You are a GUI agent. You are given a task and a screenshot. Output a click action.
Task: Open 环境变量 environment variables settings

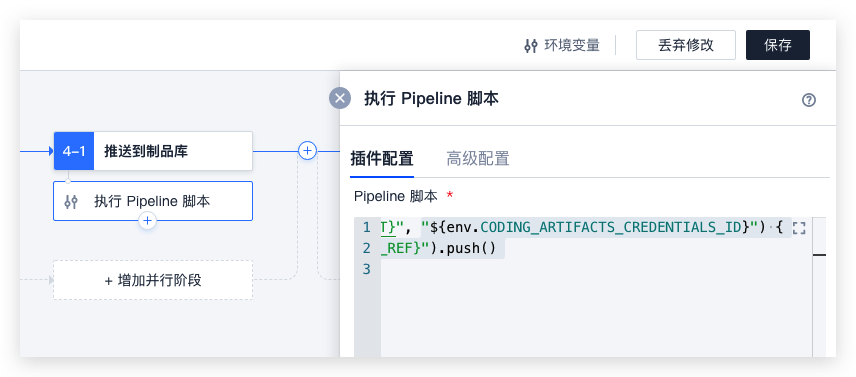point(562,45)
